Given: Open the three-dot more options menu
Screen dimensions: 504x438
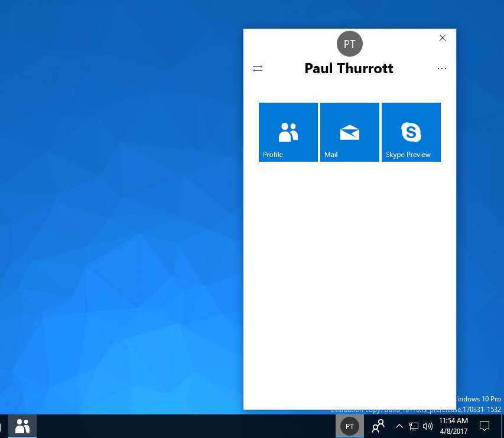Looking at the screenshot, I should coord(442,68).
